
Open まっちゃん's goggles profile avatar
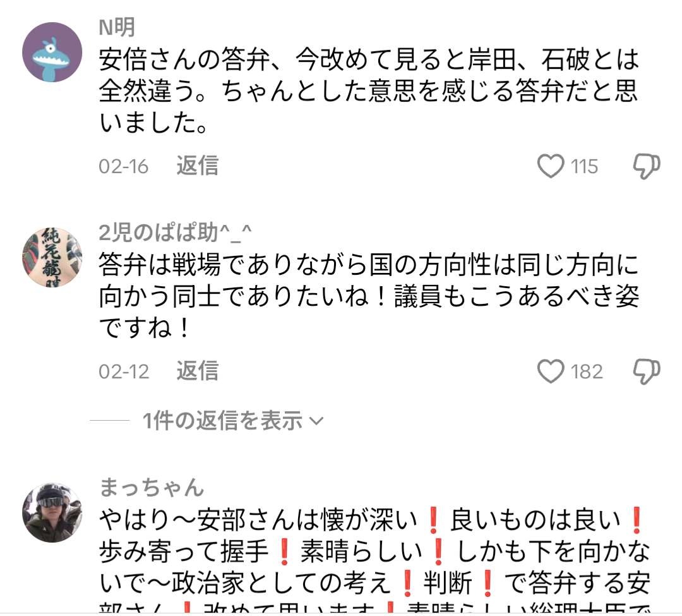coord(52,512)
